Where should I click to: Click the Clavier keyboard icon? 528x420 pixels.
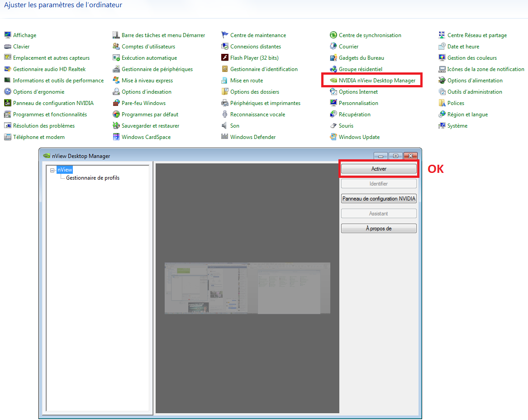(7, 47)
